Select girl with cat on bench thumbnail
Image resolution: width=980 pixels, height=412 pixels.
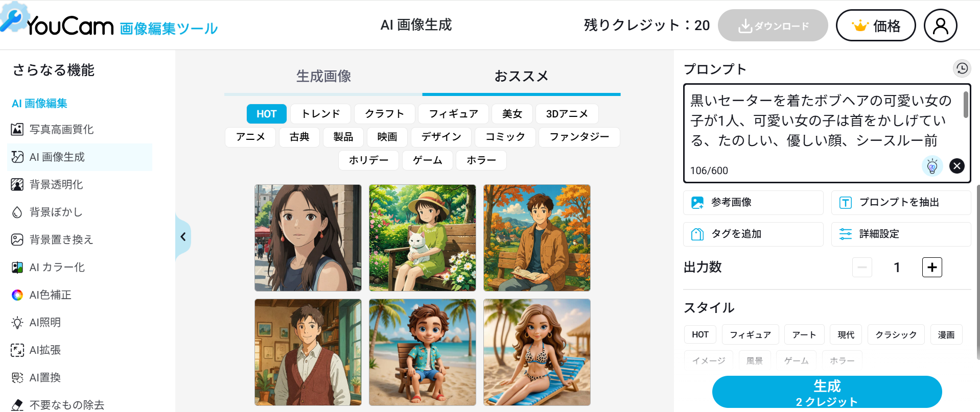[423, 238]
